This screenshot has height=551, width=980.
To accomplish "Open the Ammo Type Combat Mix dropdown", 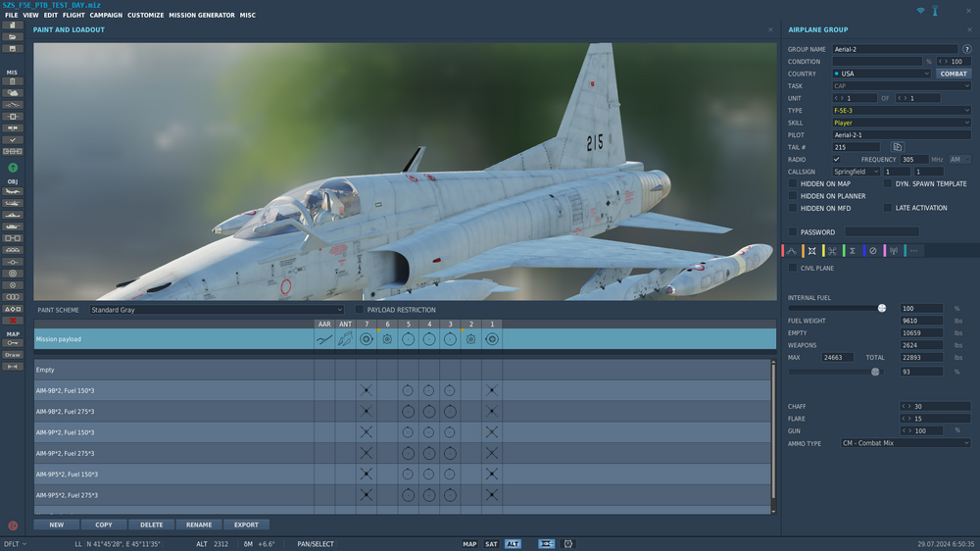I will pyautogui.click(x=905, y=443).
